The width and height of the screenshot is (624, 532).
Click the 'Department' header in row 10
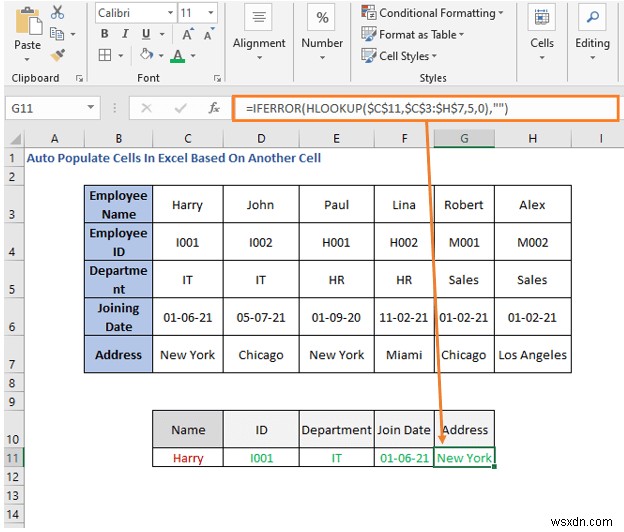[336, 430]
